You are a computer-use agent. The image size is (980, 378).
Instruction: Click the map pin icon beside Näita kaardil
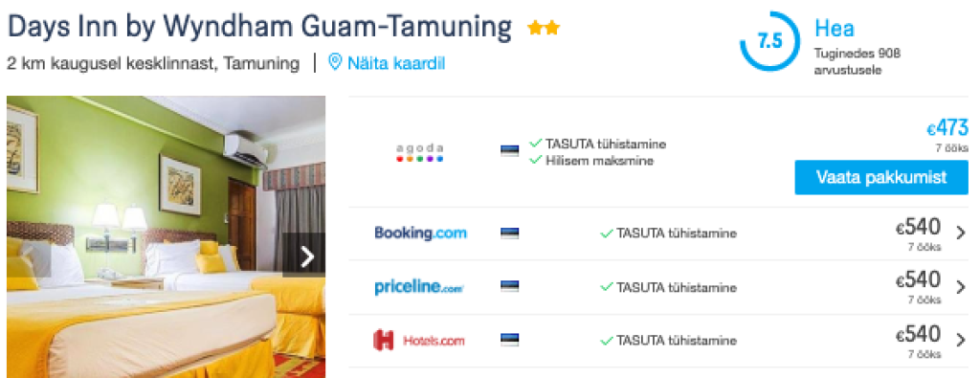coord(336,62)
